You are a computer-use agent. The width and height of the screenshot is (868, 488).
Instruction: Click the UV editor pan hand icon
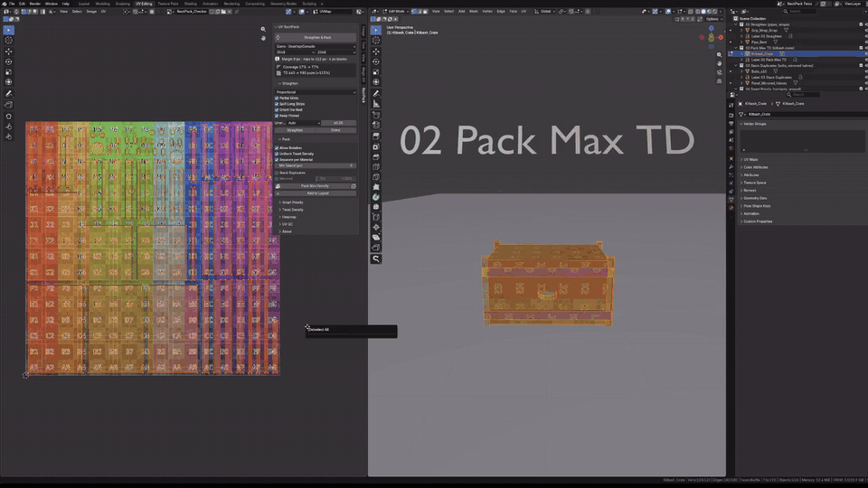click(x=263, y=38)
